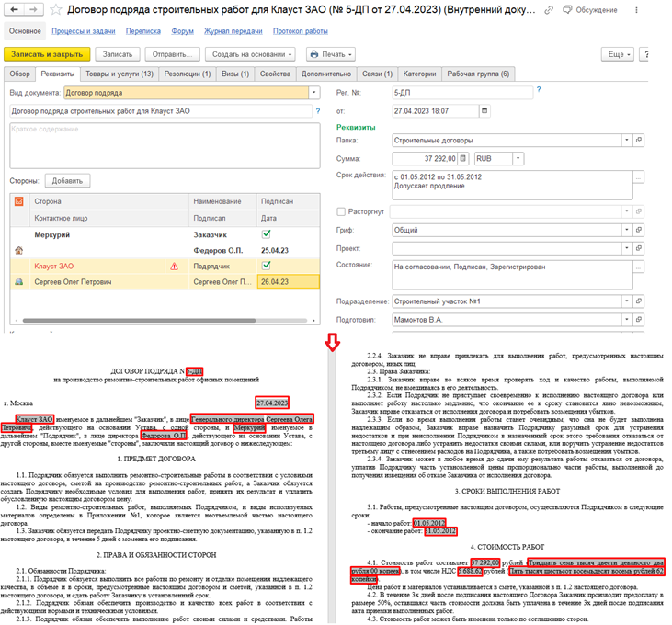Viewport: 672px width, 625px height.
Task: Open the Обсуждение discussion panel
Action: (590, 10)
